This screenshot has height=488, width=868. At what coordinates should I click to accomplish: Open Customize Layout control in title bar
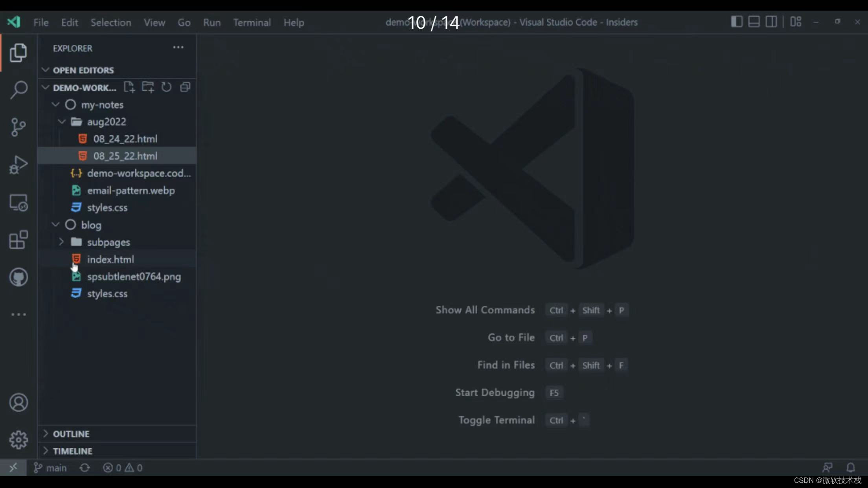point(796,22)
